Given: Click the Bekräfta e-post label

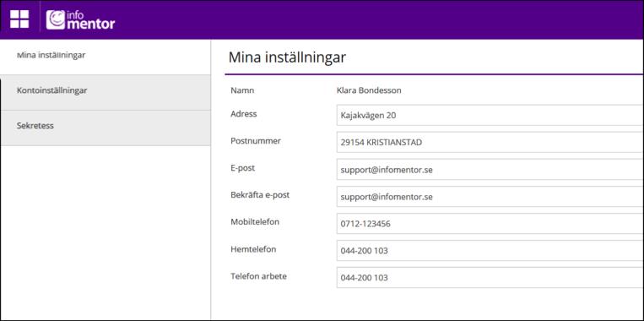Looking at the screenshot, I should pos(260,195).
